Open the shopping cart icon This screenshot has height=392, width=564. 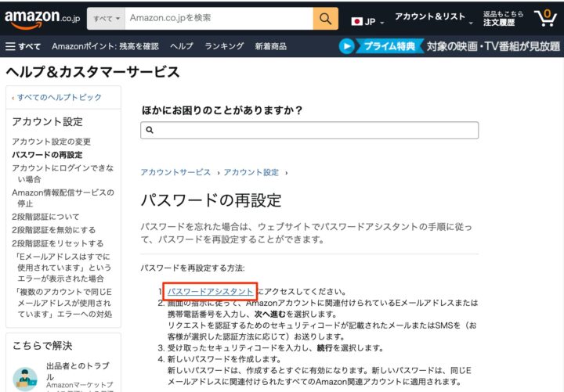(546, 18)
